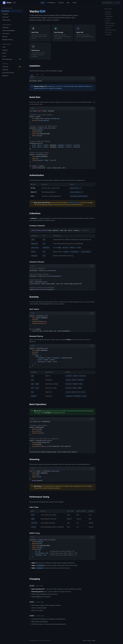Screen dimensions: 123x644
Task: Click warning icon in Beta feature callout
Action: [x=32, y=486]
